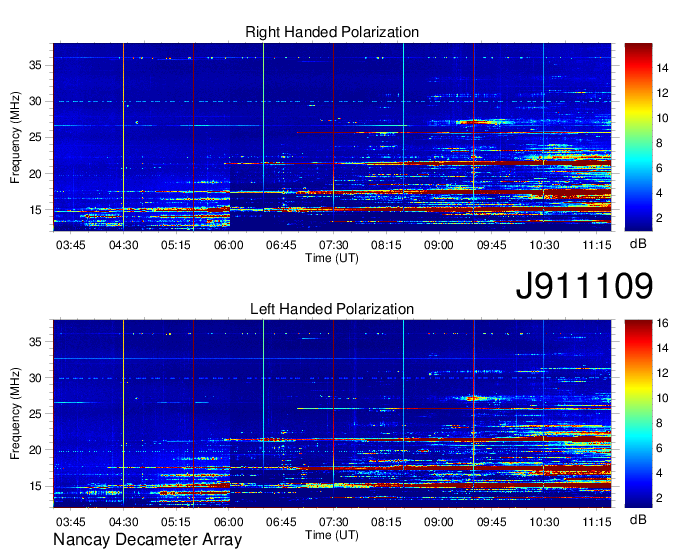Select the J911109 observation label
The width and height of the screenshot is (680, 552).
pos(584,285)
